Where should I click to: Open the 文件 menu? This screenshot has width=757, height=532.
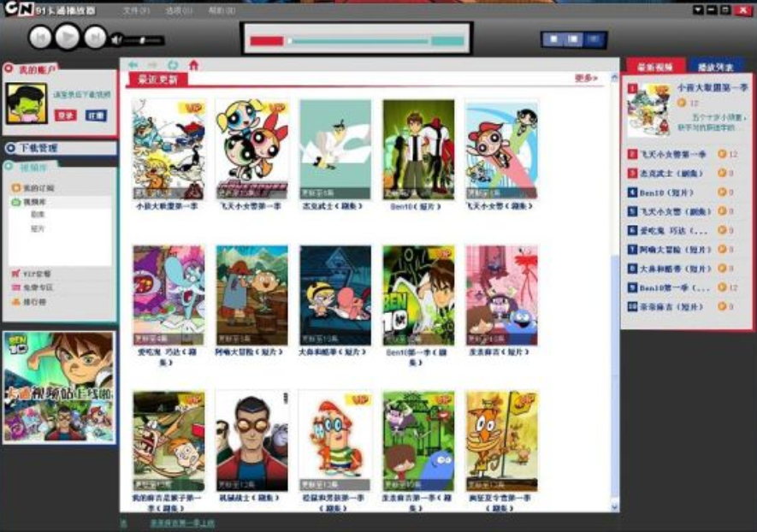coord(135,10)
